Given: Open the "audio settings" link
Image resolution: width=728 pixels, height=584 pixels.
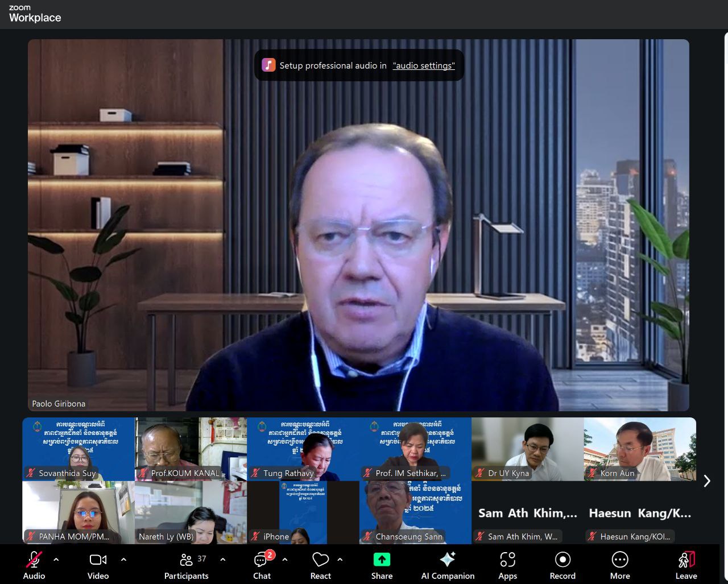Looking at the screenshot, I should click(424, 65).
